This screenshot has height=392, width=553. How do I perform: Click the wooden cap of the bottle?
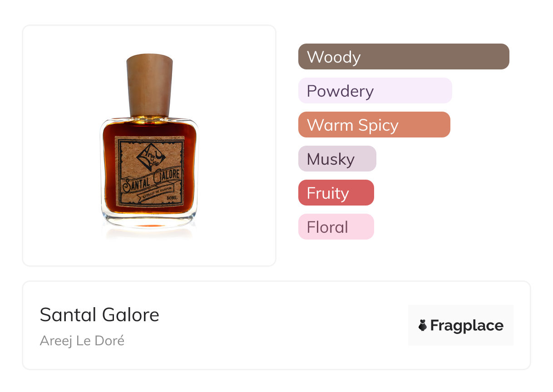[x=149, y=85]
